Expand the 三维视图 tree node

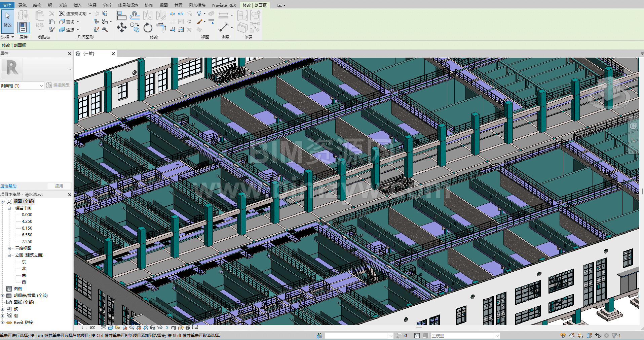tap(9, 248)
